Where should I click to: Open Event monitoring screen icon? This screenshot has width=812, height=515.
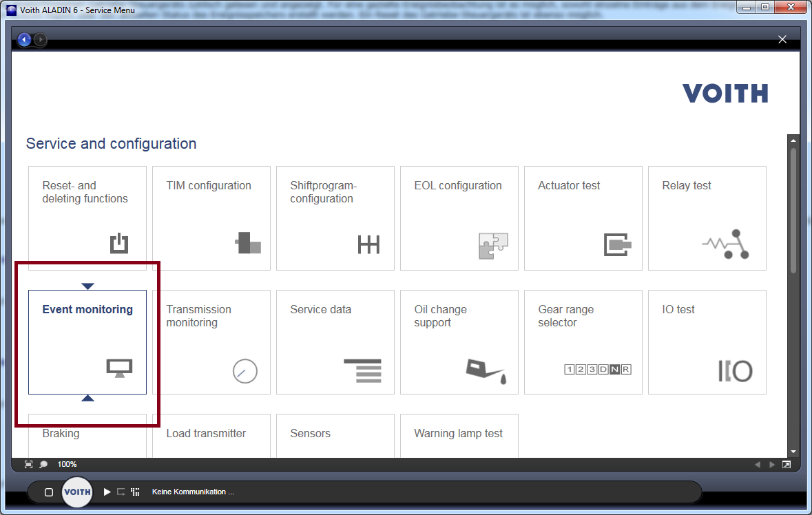(x=120, y=368)
